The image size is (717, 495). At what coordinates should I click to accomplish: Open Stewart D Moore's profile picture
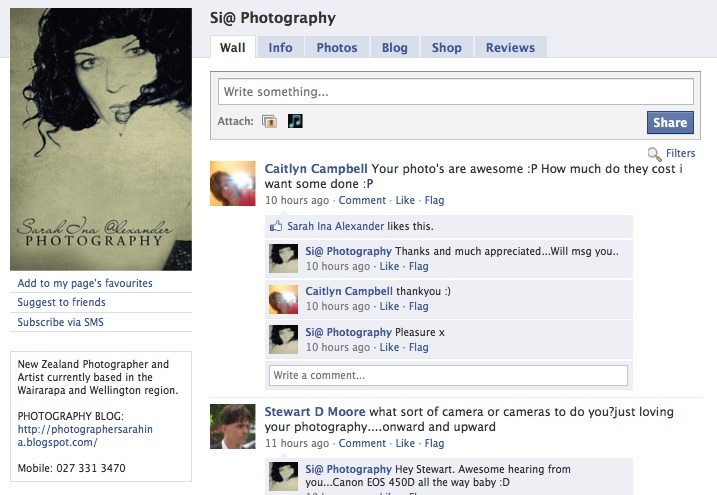pyautogui.click(x=233, y=426)
